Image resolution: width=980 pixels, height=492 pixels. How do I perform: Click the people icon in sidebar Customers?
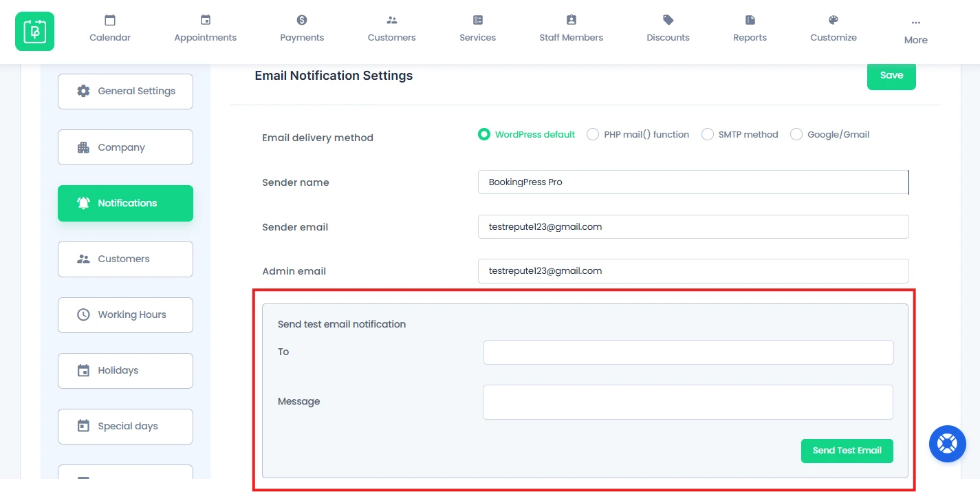pyautogui.click(x=83, y=259)
